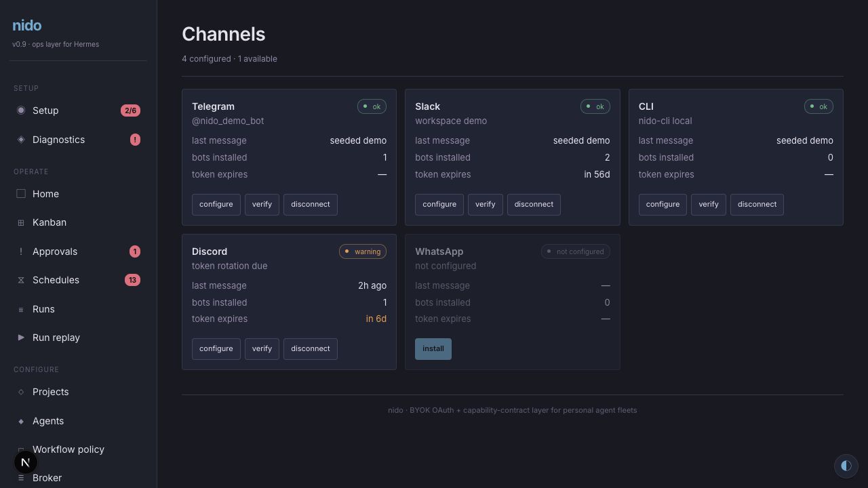The image size is (868, 488).
Task: Disconnect the Slack channel
Action: (x=534, y=204)
